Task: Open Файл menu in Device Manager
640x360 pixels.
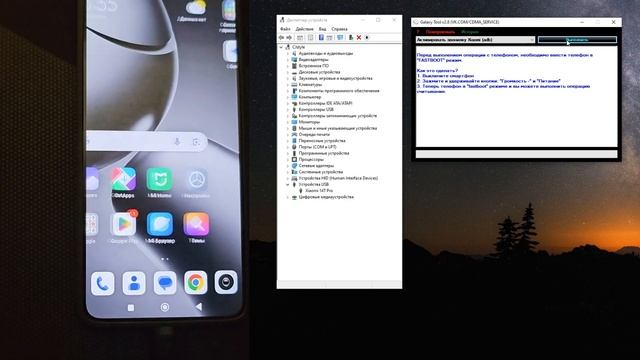Action: pyautogui.click(x=285, y=29)
